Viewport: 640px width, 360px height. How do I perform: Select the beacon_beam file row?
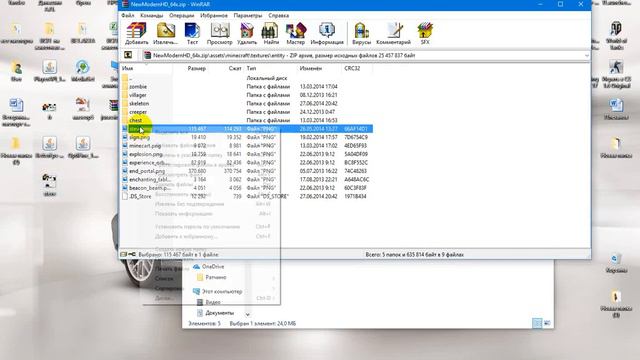point(247,188)
